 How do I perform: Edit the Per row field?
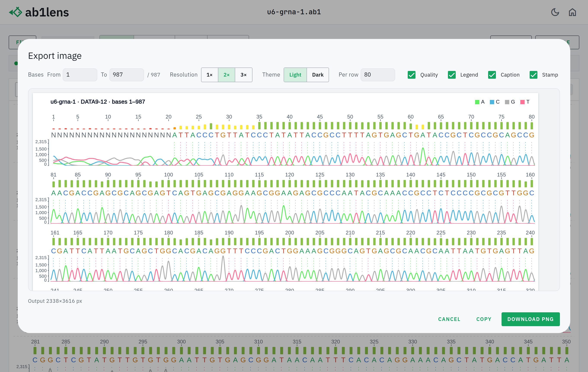[x=377, y=75]
